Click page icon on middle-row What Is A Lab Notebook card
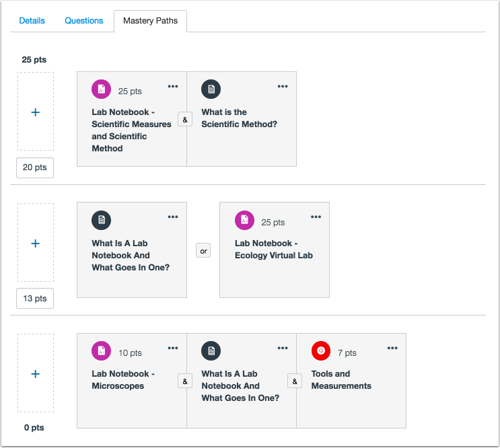Image resolution: width=500 pixels, height=448 pixels. tap(102, 220)
